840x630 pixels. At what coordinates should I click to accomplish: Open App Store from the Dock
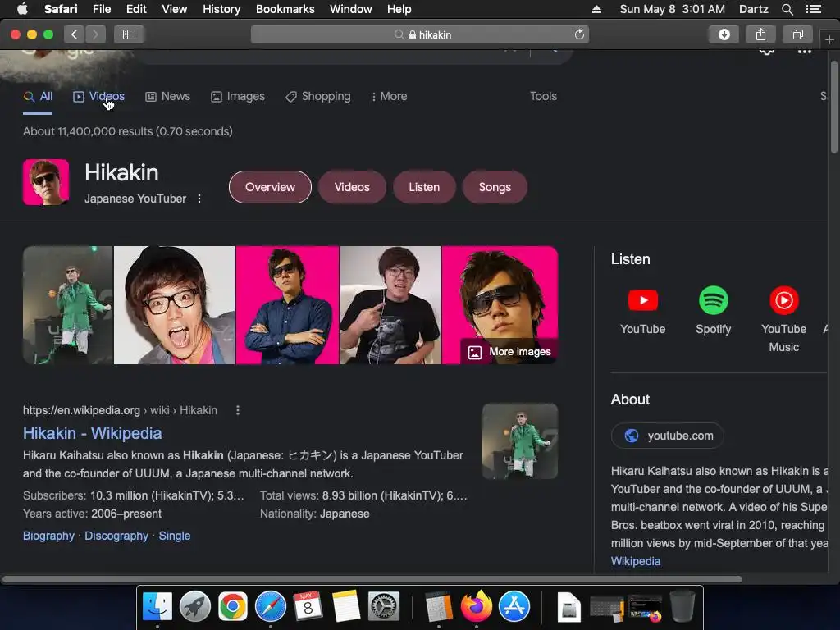[514, 606]
